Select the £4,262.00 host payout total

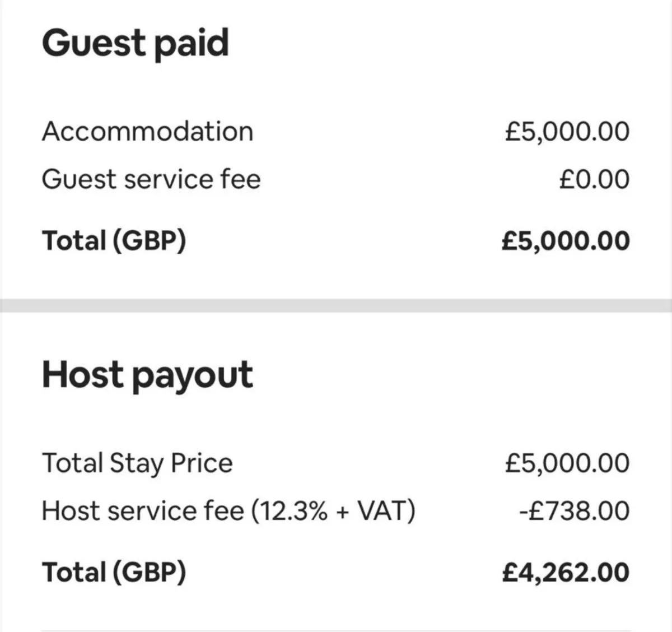coord(566,572)
